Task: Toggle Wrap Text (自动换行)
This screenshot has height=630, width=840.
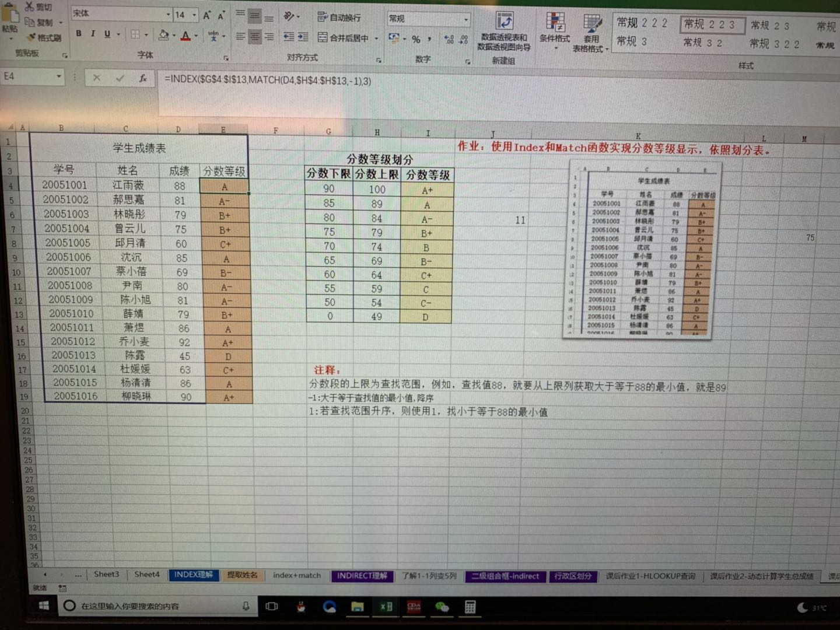Action: (x=339, y=17)
